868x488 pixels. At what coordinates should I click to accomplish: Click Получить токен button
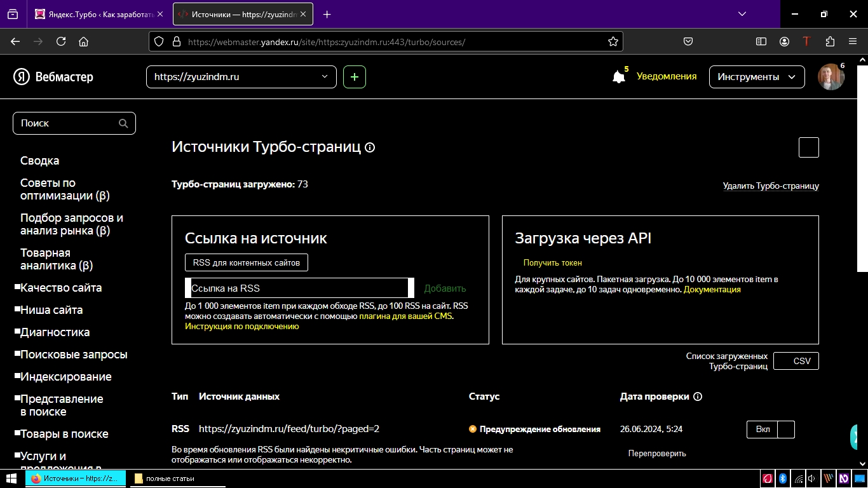click(553, 262)
